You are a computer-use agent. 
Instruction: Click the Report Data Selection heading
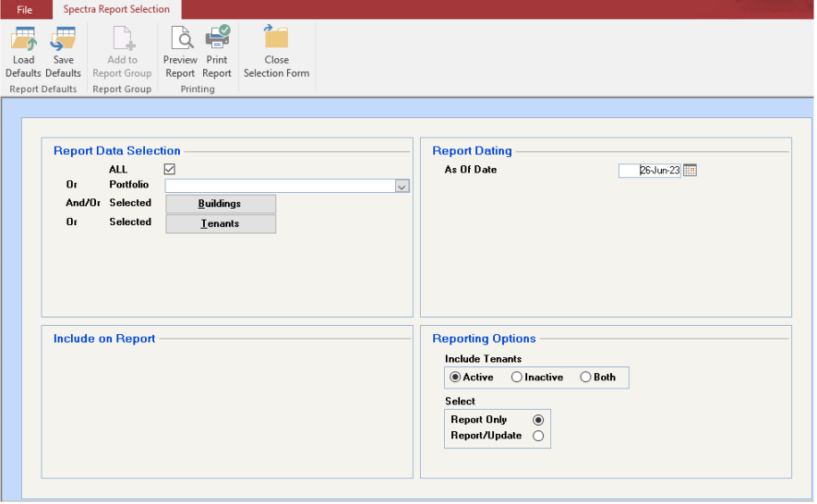point(116,150)
